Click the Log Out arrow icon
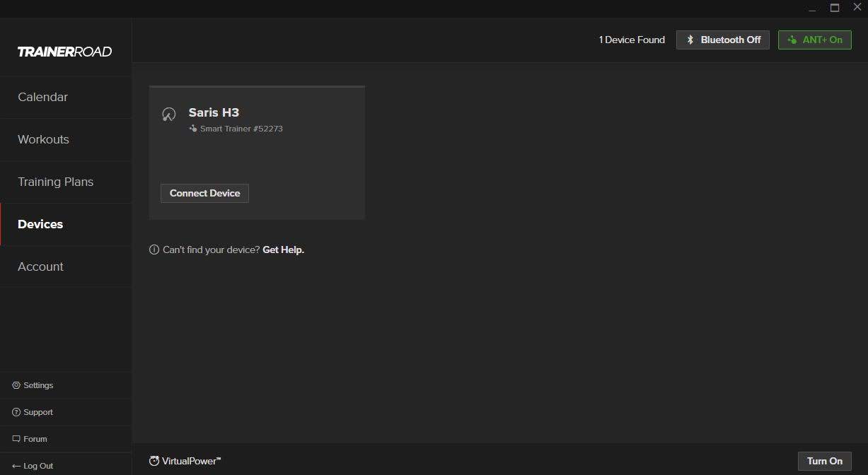 point(16,466)
